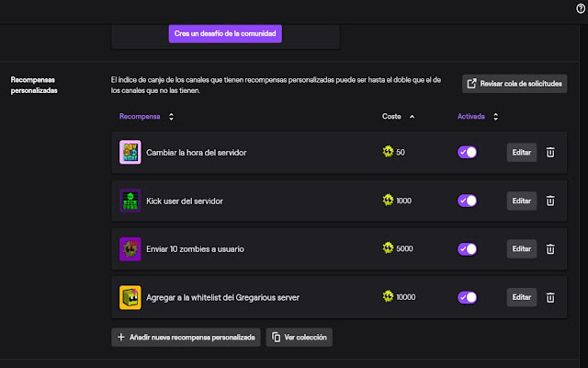Screen dimensions: 588x368
Task: Open the help question mark icon
Action: click(x=581, y=8)
